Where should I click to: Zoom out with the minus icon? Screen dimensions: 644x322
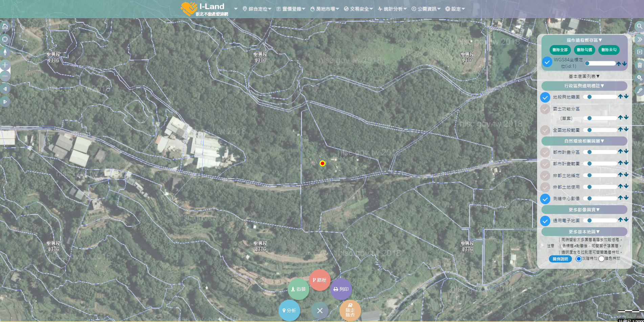5,76
